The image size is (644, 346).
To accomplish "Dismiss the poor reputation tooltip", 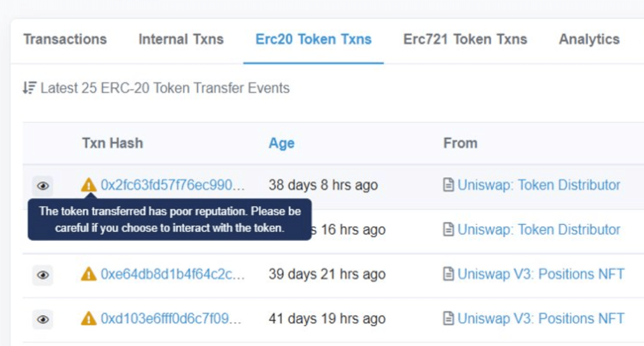I will tap(169, 220).
